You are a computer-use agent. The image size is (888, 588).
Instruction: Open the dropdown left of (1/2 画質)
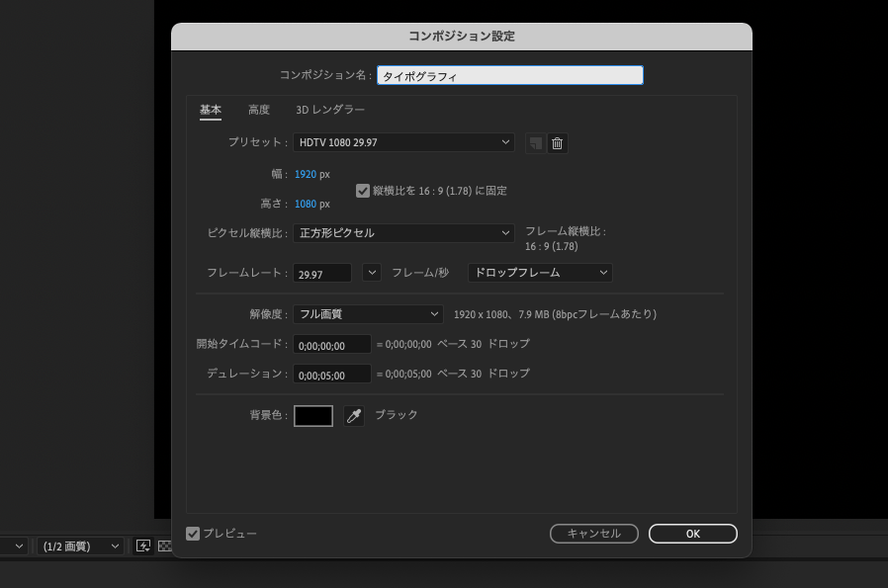(14, 546)
